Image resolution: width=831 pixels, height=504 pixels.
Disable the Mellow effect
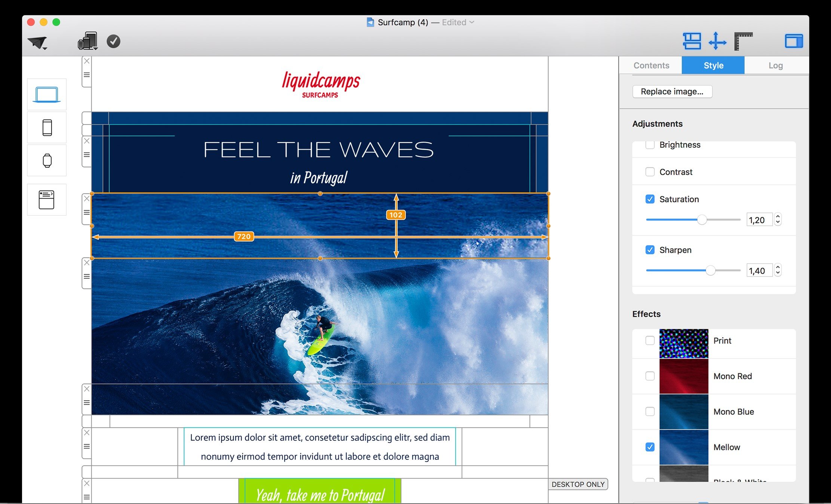tap(650, 447)
